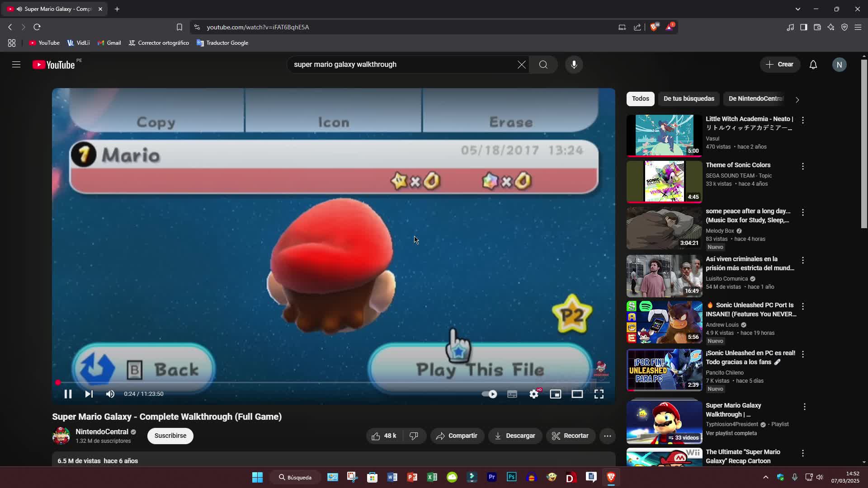This screenshot has width=868, height=488.
Task: Open NintendoCentral channel name link
Action: [102, 432]
